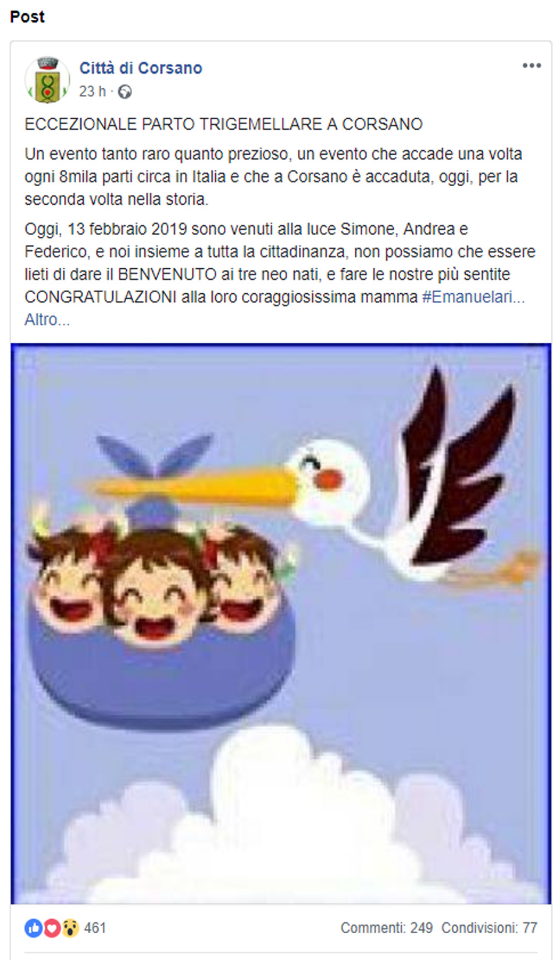560x960 pixels.
Task: Open the #Emanuelari... hashtag link
Action: click(473, 297)
